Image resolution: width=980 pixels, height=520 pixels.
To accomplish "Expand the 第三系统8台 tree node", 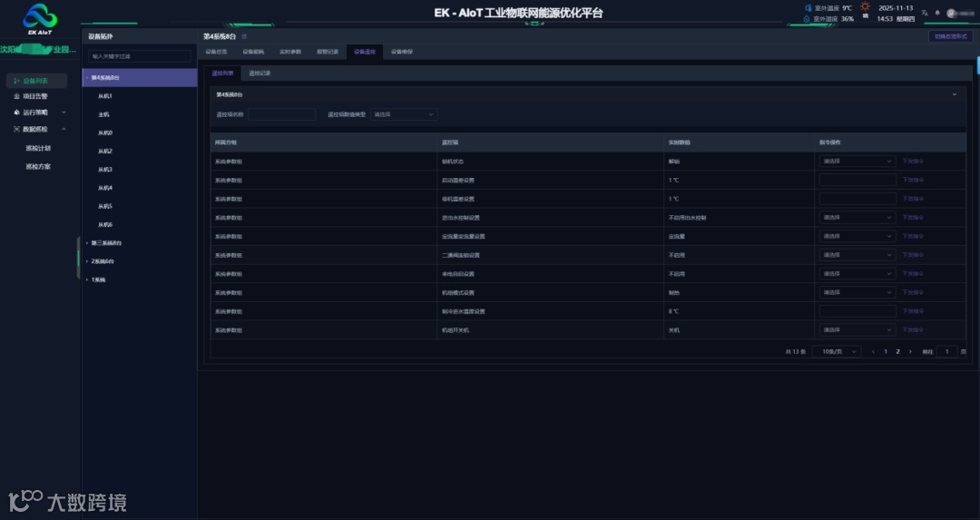I will (87, 242).
